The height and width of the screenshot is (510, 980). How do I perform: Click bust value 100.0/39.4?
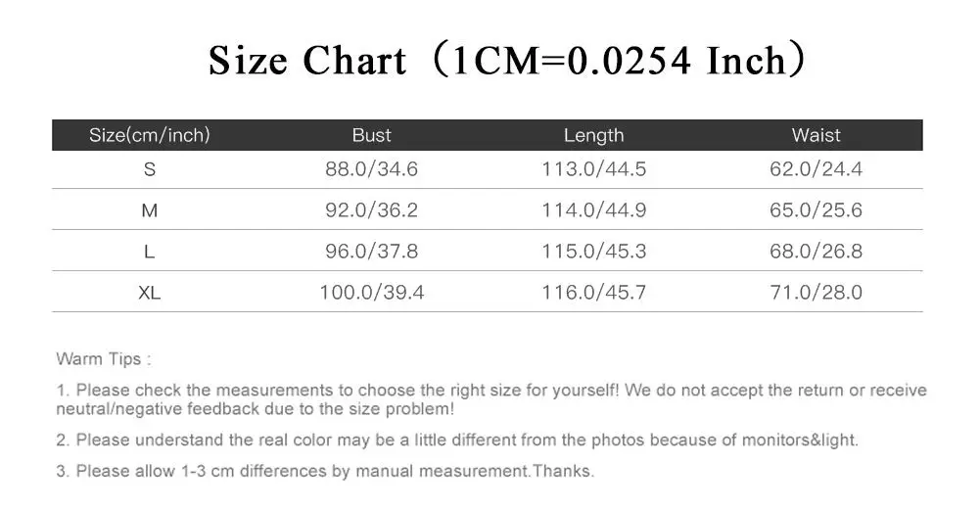click(372, 293)
